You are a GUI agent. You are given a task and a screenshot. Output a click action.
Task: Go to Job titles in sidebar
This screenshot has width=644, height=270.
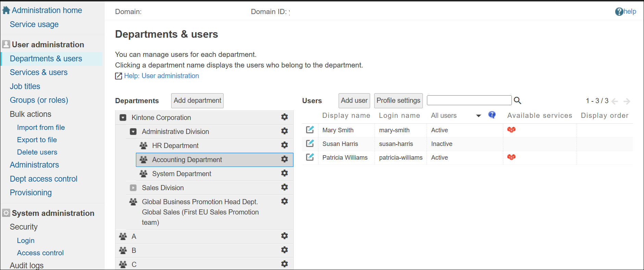click(25, 86)
